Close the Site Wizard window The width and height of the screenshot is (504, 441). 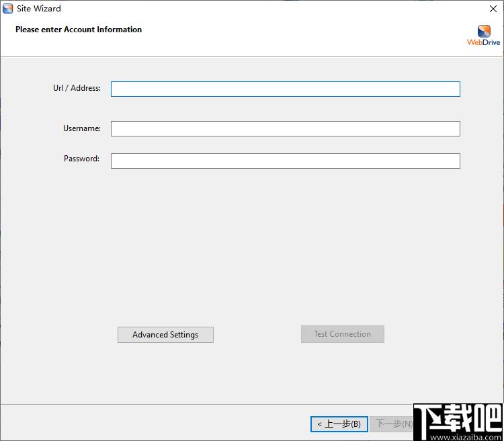pyautogui.click(x=493, y=9)
